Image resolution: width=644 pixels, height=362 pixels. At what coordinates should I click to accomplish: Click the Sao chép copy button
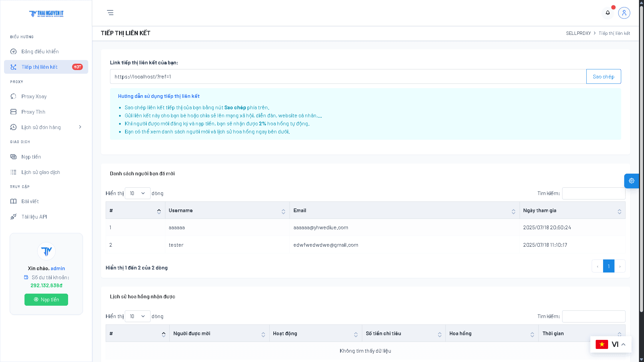pyautogui.click(x=603, y=76)
